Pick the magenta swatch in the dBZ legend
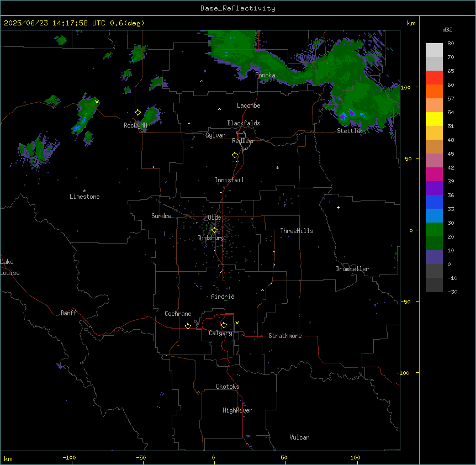 434,174
